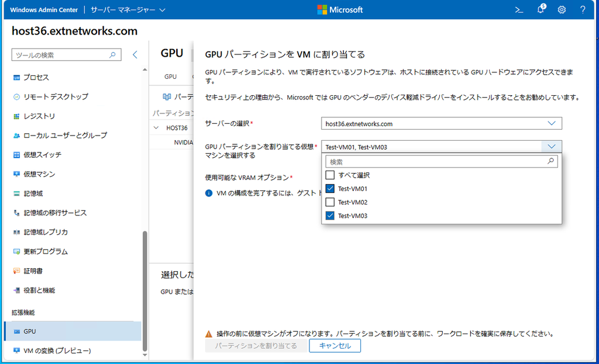Collapse the VM selection dropdown arrow
Viewport: 599px width, 364px height.
[551, 147]
